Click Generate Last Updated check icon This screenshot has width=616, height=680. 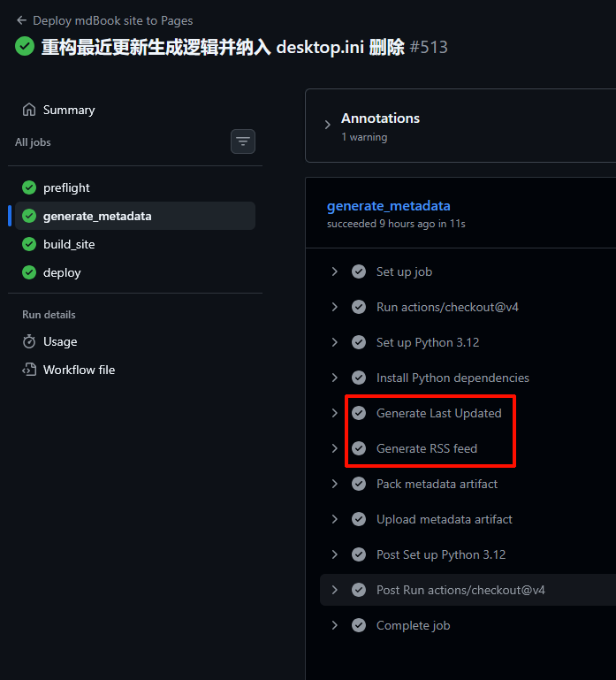point(359,413)
